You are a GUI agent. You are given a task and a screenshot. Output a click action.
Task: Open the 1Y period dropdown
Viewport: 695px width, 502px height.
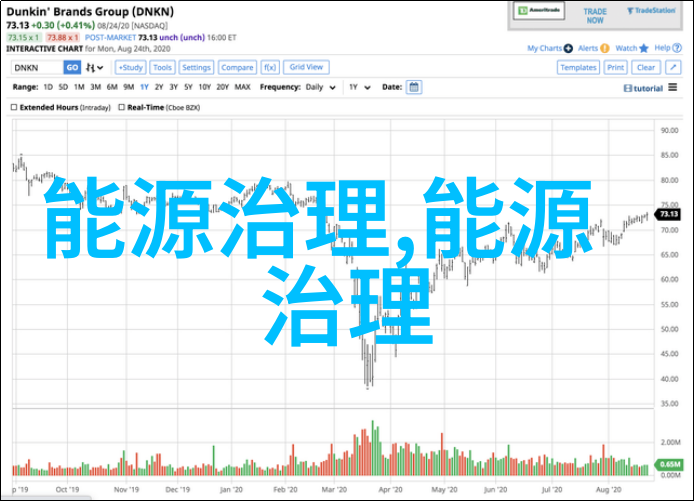tap(359, 87)
